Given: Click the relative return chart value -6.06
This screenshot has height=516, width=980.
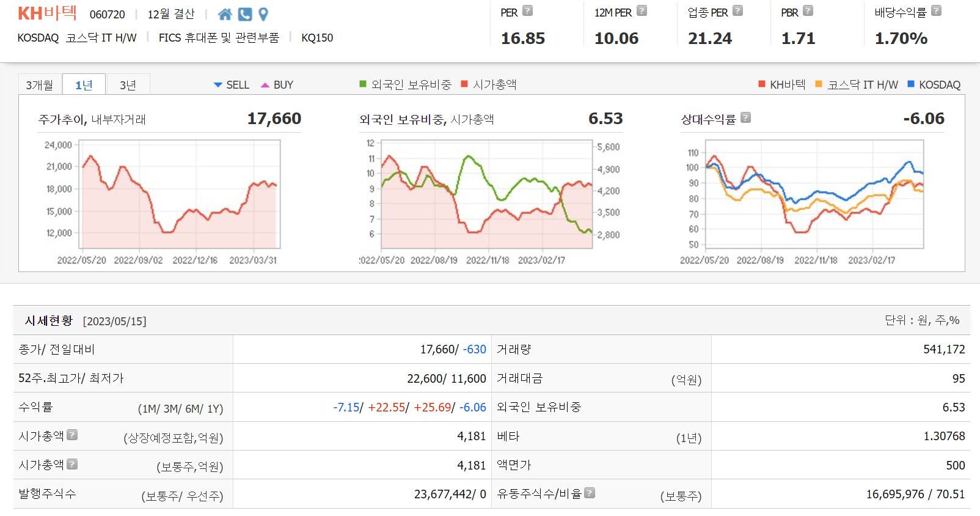Looking at the screenshot, I should [924, 119].
